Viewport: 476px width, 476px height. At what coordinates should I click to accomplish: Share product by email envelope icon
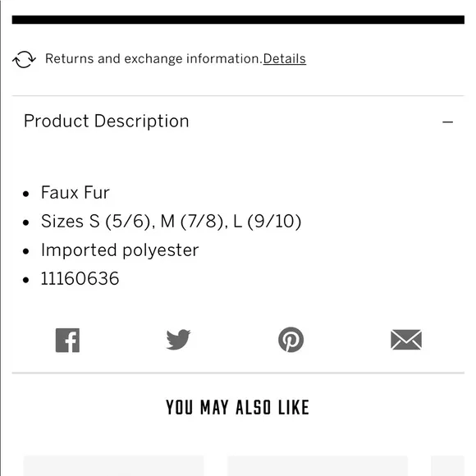(x=406, y=340)
